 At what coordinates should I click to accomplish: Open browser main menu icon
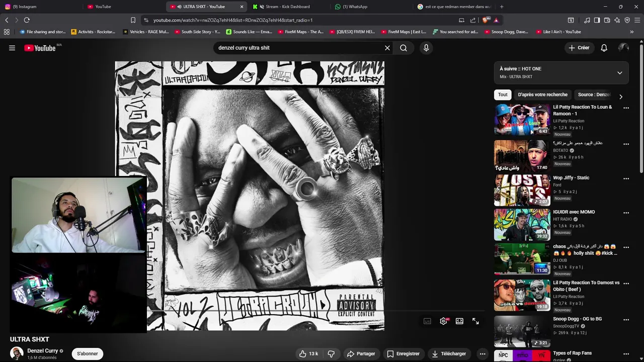[637, 20]
